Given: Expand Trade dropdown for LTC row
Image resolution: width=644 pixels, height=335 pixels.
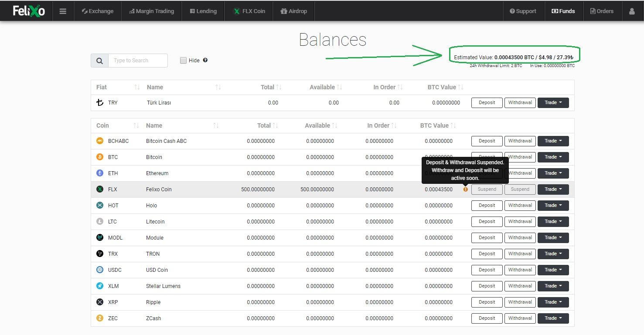Looking at the screenshot, I should point(553,222).
